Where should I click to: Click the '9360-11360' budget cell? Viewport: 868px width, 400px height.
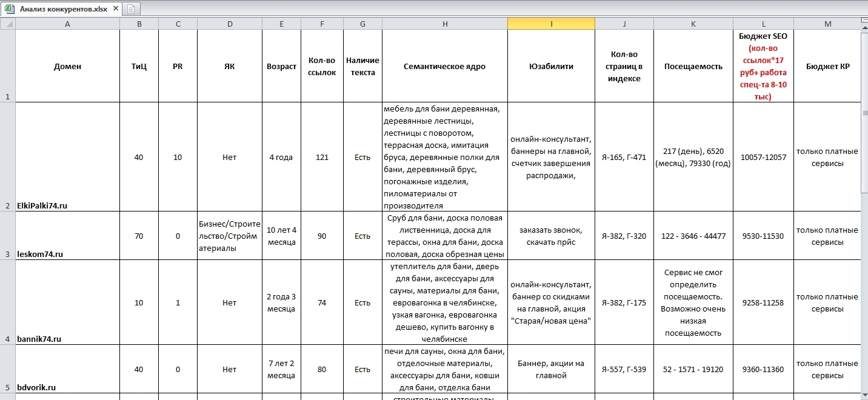(x=763, y=369)
